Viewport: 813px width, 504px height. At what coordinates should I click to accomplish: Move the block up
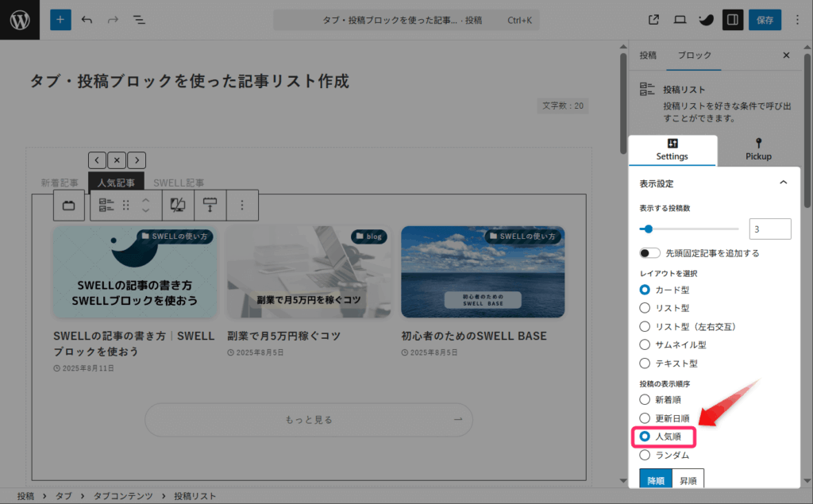tap(146, 200)
